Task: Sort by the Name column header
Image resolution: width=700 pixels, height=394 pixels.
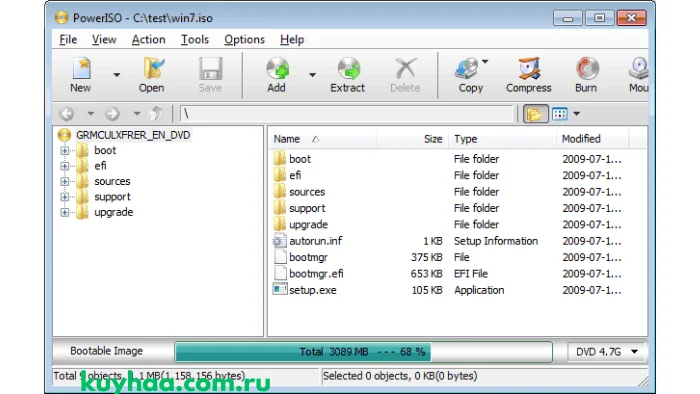Action: pos(322,139)
